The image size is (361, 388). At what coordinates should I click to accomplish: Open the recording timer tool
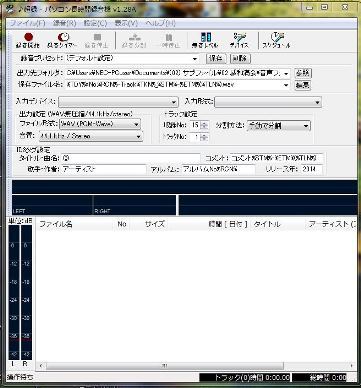62,40
